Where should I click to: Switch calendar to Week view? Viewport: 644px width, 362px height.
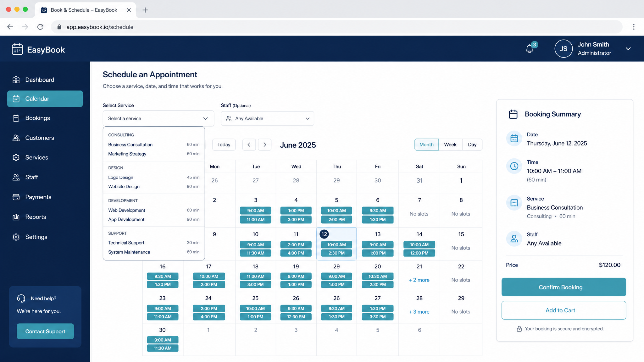pyautogui.click(x=450, y=145)
